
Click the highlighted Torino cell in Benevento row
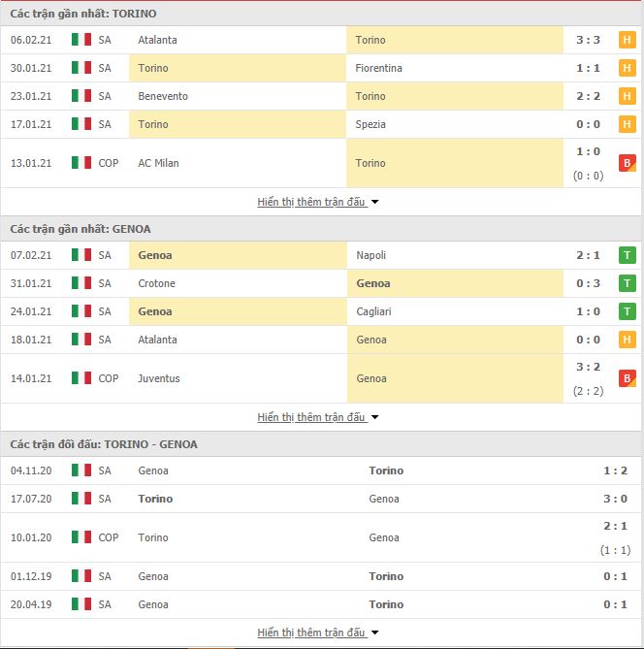click(x=455, y=96)
